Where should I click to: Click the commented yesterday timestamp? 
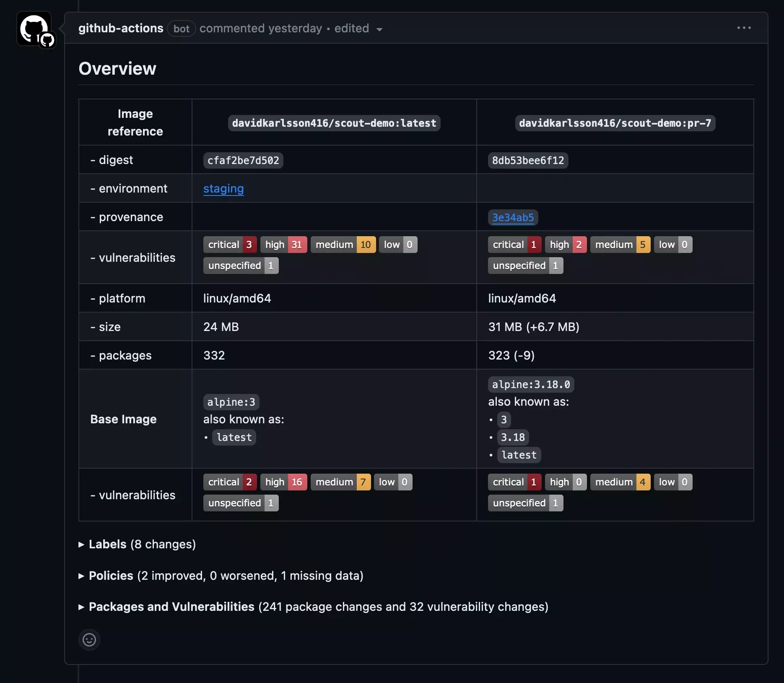(x=260, y=28)
